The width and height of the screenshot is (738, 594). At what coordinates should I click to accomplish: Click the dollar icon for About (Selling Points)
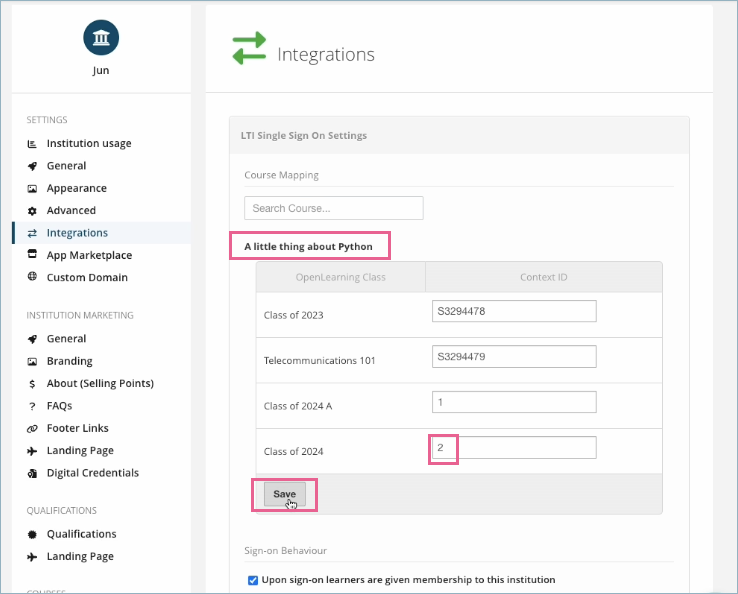click(x=32, y=384)
